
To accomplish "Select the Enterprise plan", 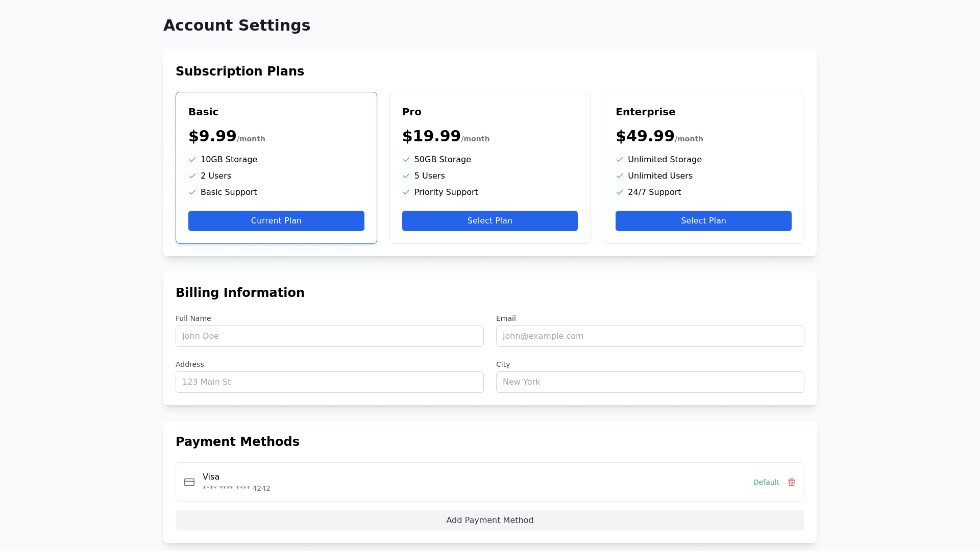I will coord(703,221).
